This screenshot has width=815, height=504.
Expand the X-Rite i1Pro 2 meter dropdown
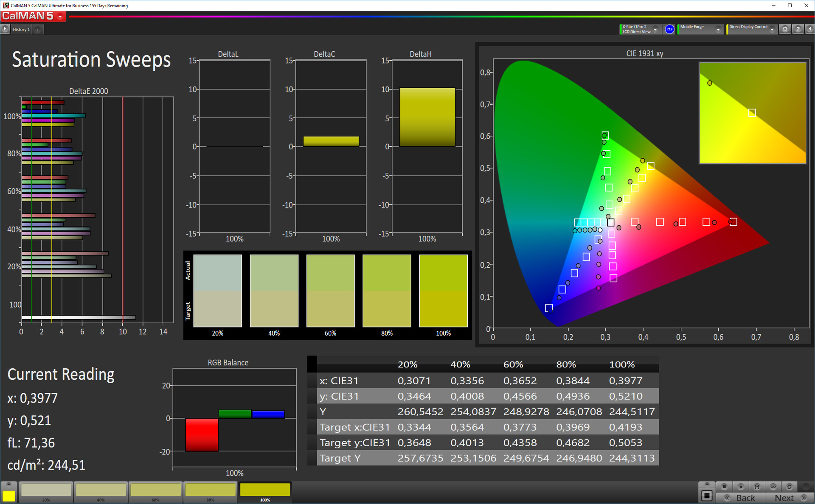[655, 29]
